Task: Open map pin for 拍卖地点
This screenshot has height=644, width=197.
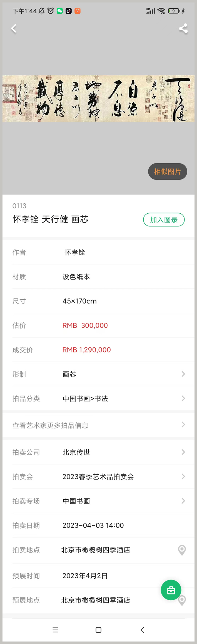Action: 182,550
